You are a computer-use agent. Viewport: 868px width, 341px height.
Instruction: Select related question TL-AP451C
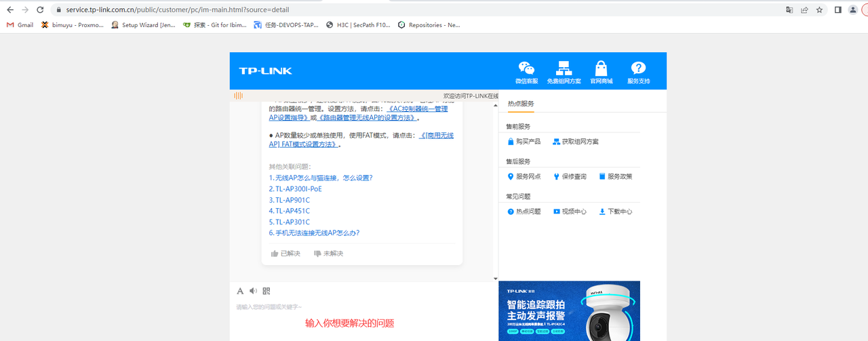point(290,211)
